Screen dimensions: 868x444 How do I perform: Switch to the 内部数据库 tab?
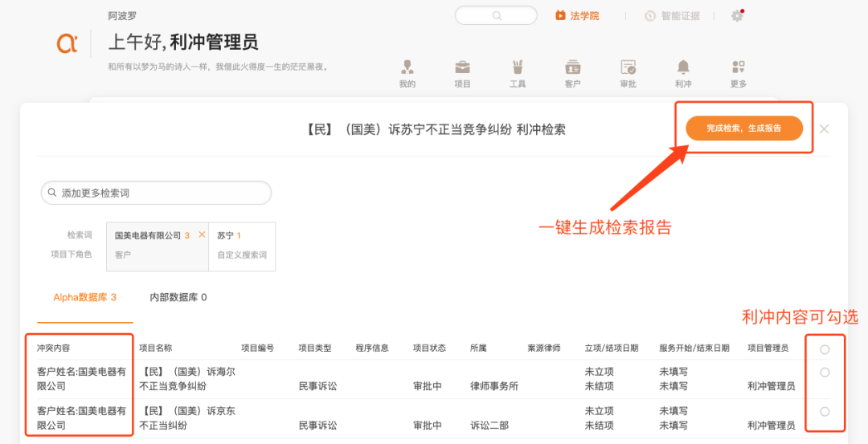click(178, 298)
